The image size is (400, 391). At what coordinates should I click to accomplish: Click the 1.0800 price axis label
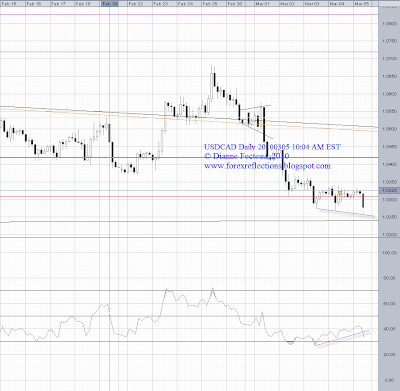tap(390, 24)
